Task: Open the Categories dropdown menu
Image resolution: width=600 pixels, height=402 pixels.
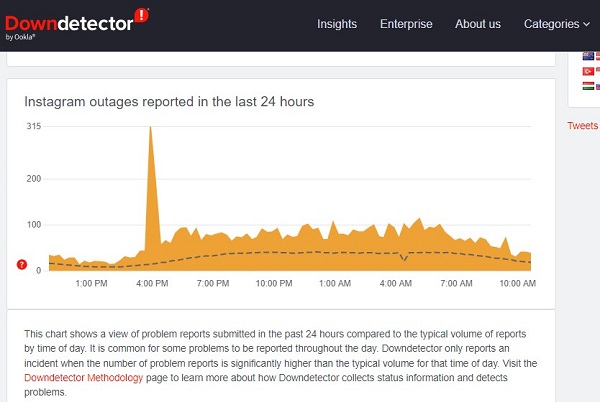Action: (x=557, y=24)
